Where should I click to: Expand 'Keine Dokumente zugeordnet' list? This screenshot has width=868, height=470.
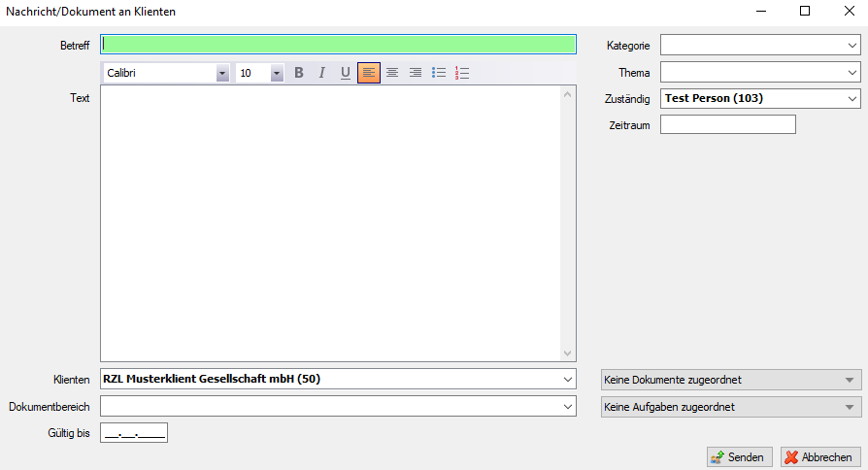[851, 380]
